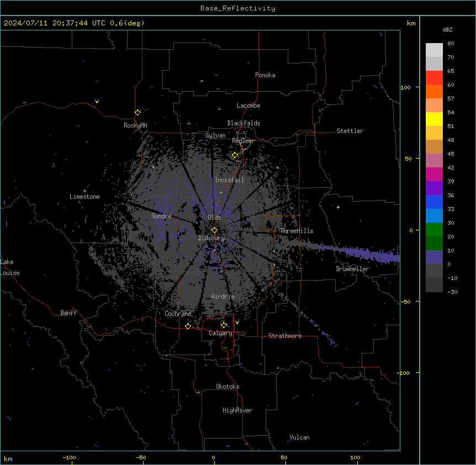Click the Stettler city label

(350, 131)
